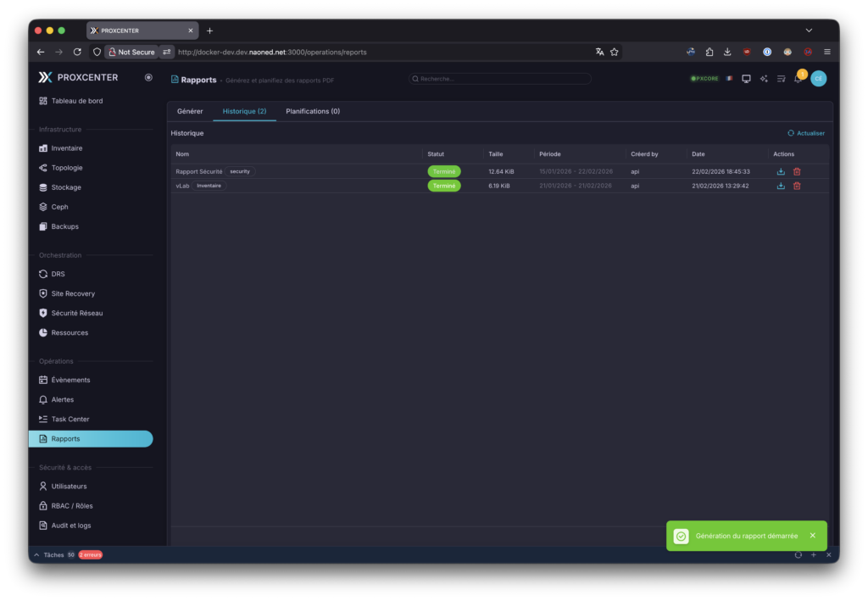Click the AI sparkles icon in header

[764, 79]
